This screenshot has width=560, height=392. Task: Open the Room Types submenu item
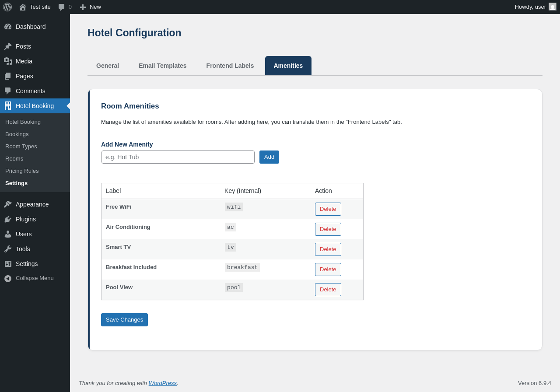(x=21, y=147)
